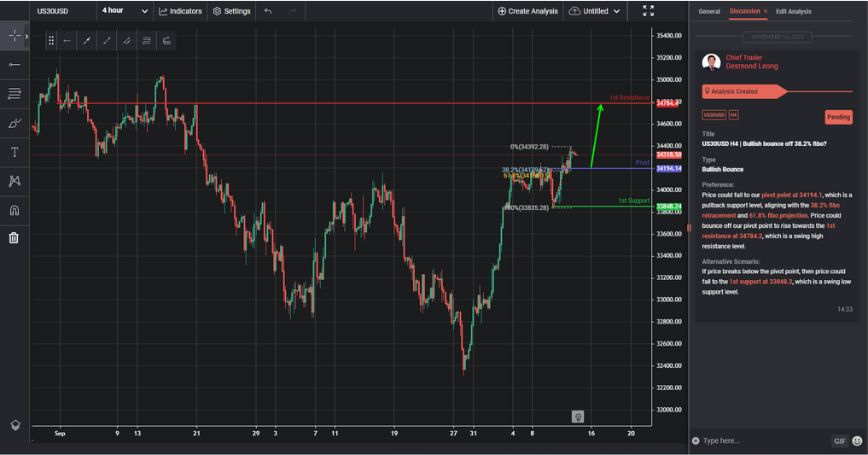Viewport: 868px width, 455px height.
Task: Pick the last tool in floating toolbar
Action: click(166, 40)
